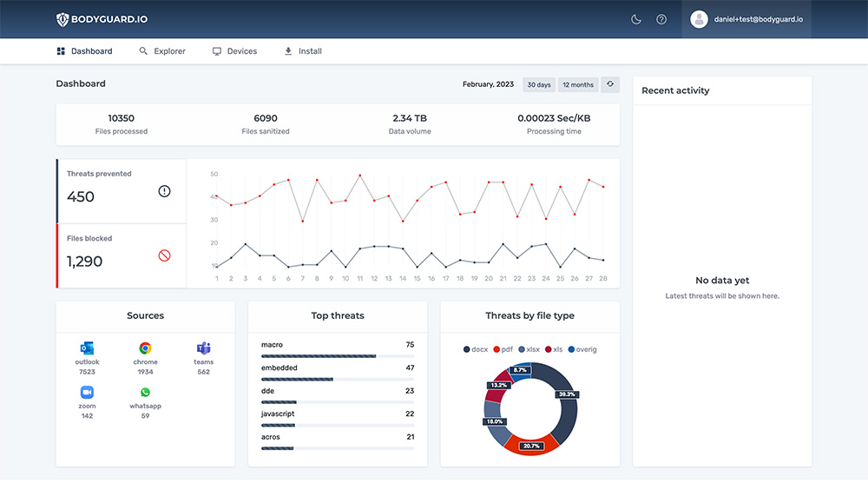Open help via the question mark icon
The width and height of the screenshot is (868, 490).
tap(661, 19)
